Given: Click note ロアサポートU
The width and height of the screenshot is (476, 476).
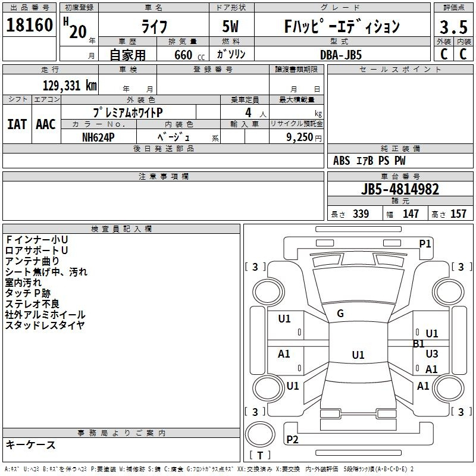Looking at the screenshot, I should coord(36,250).
